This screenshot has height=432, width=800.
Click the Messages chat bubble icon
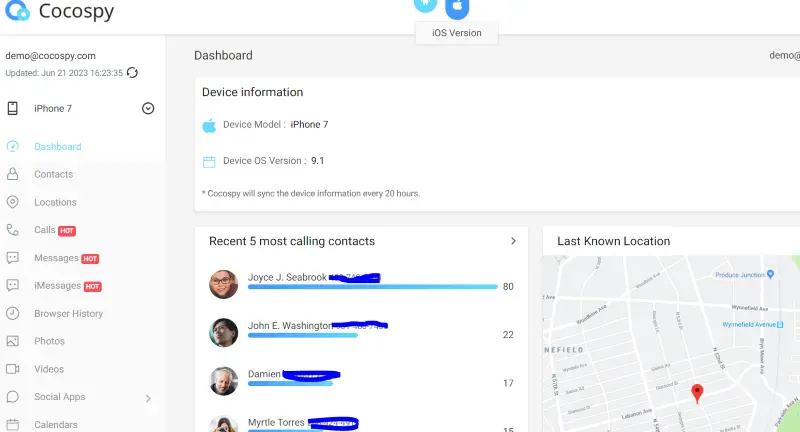click(13, 258)
